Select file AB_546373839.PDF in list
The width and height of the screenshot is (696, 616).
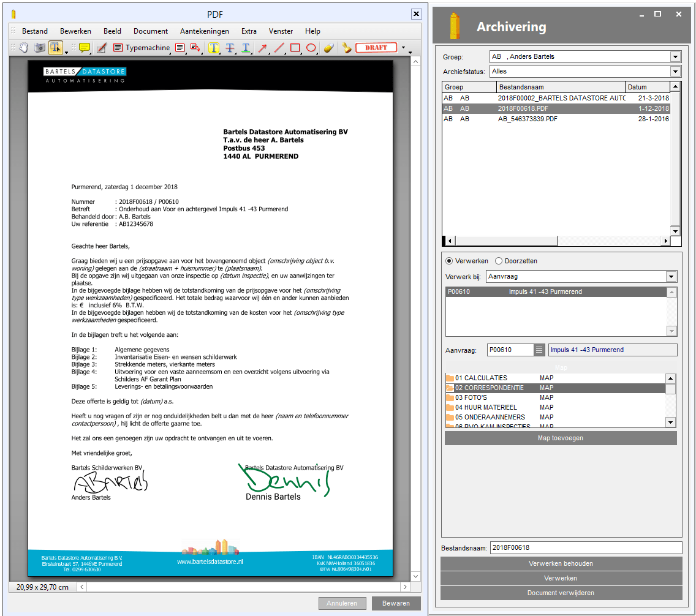click(x=556, y=119)
